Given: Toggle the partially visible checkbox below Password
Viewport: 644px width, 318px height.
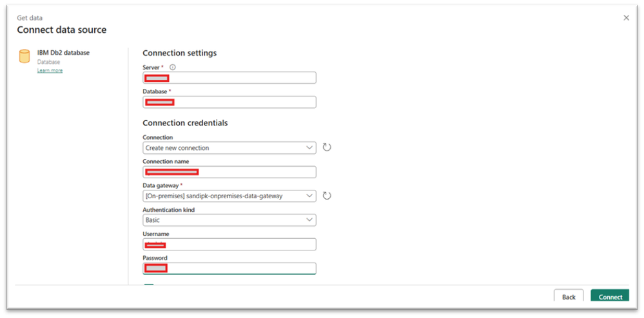Looking at the screenshot, I should [x=149, y=286].
